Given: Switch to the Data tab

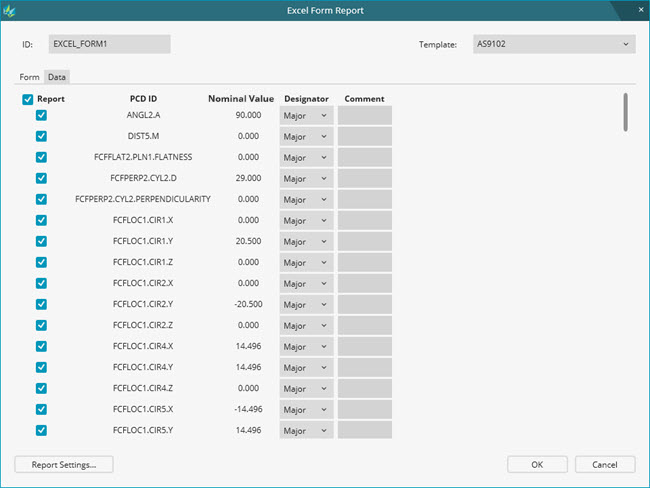Looking at the screenshot, I should tap(57, 77).
